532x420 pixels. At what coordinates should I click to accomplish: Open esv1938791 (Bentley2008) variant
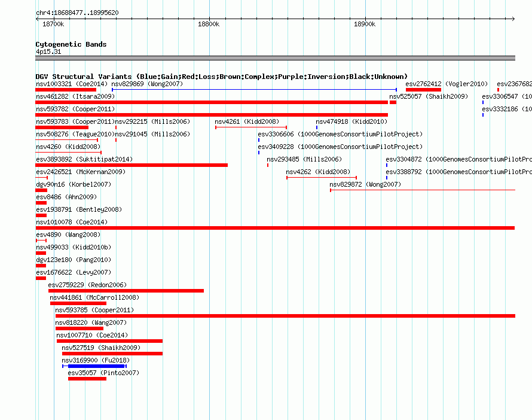(x=79, y=209)
